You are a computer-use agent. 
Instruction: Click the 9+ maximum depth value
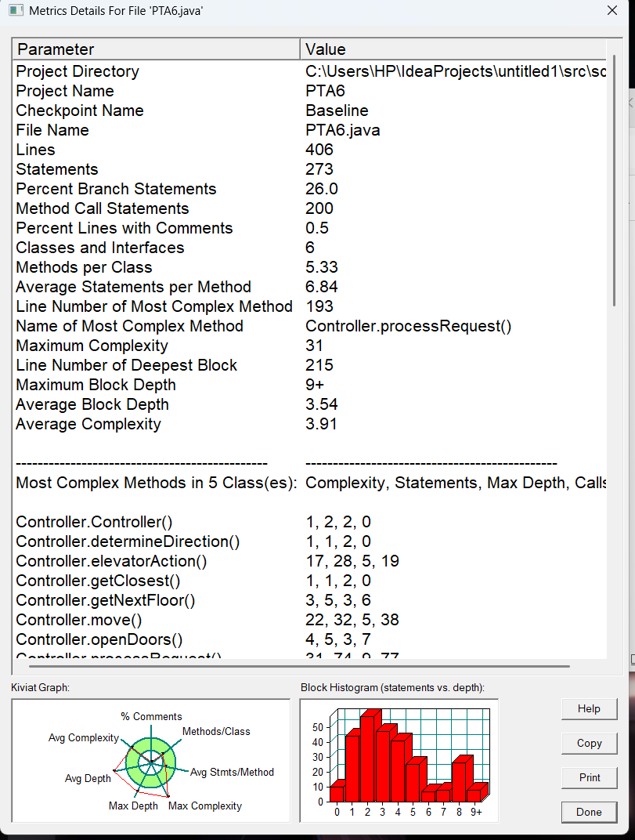coord(314,385)
